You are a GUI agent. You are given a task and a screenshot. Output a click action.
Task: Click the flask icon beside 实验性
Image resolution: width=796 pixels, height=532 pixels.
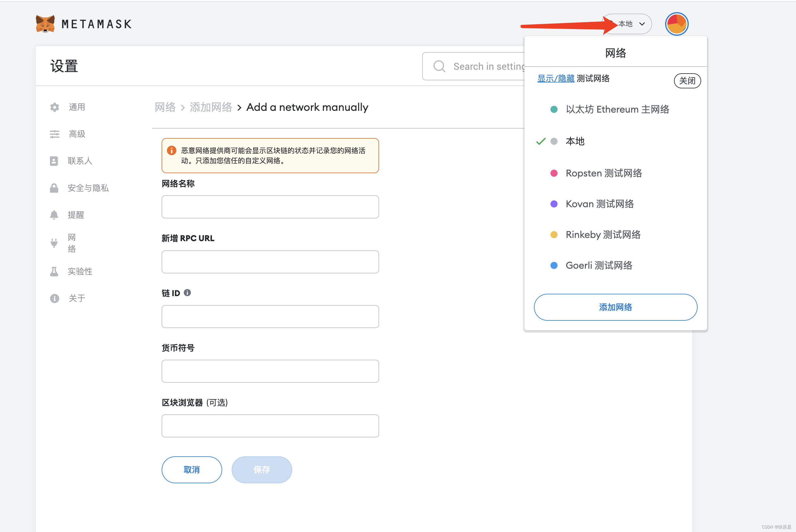click(x=54, y=271)
